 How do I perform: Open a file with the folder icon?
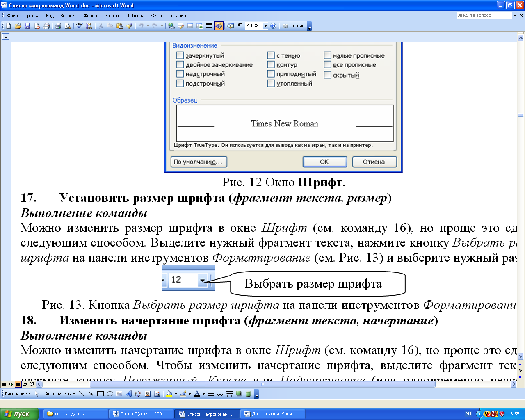(x=18, y=26)
